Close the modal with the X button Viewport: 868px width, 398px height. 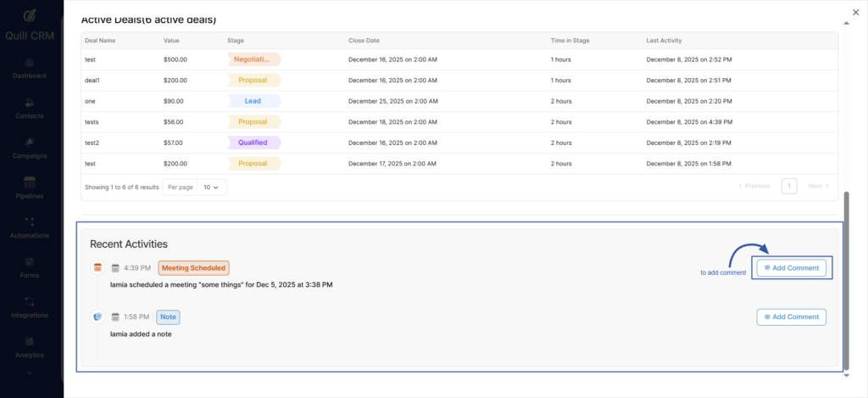click(855, 12)
